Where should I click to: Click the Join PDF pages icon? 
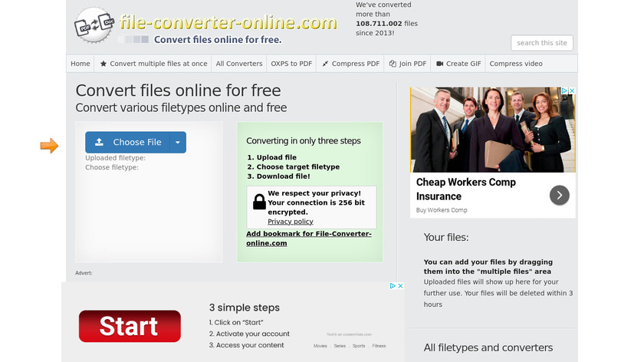coord(393,64)
